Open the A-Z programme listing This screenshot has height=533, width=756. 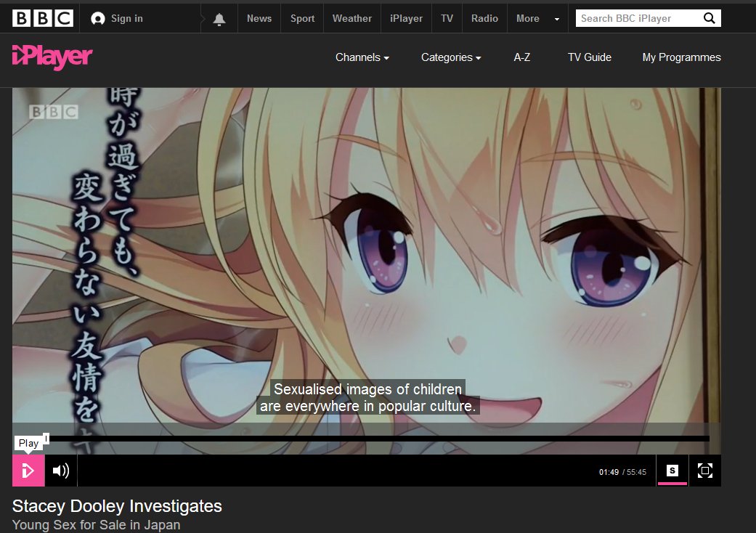[521, 57]
